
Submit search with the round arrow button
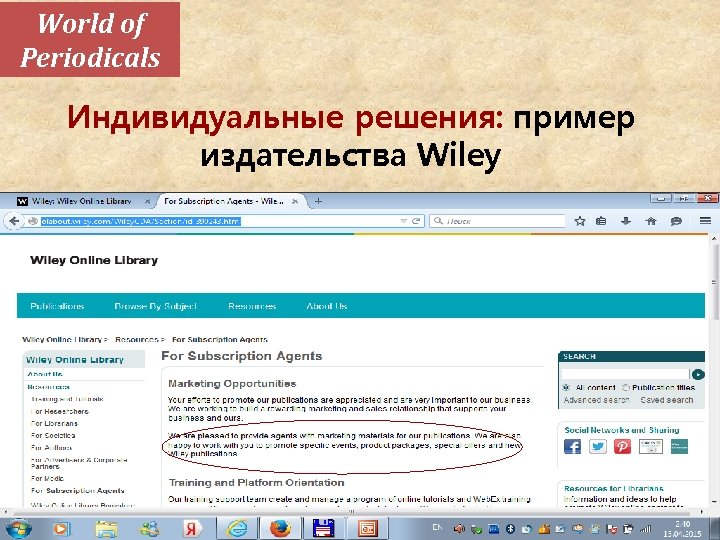(x=698, y=374)
